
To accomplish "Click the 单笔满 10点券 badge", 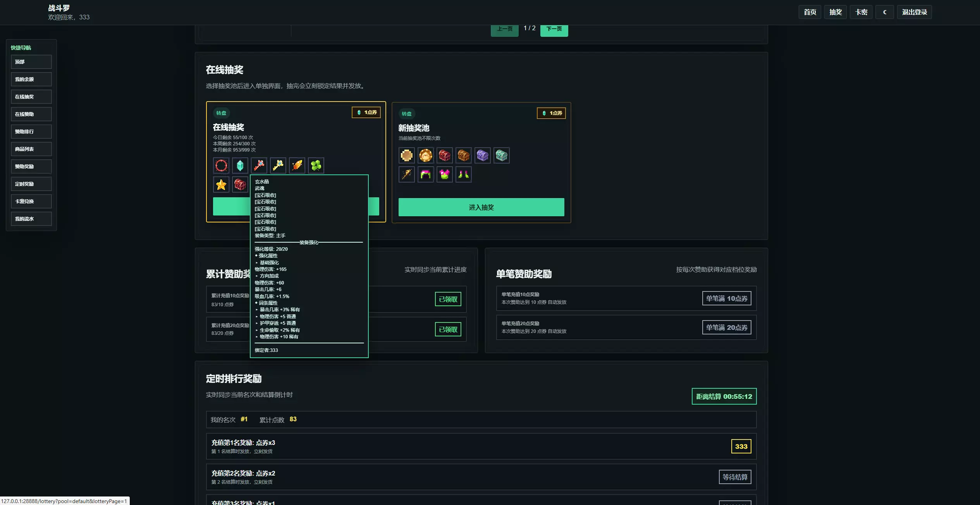I will coord(727,298).
